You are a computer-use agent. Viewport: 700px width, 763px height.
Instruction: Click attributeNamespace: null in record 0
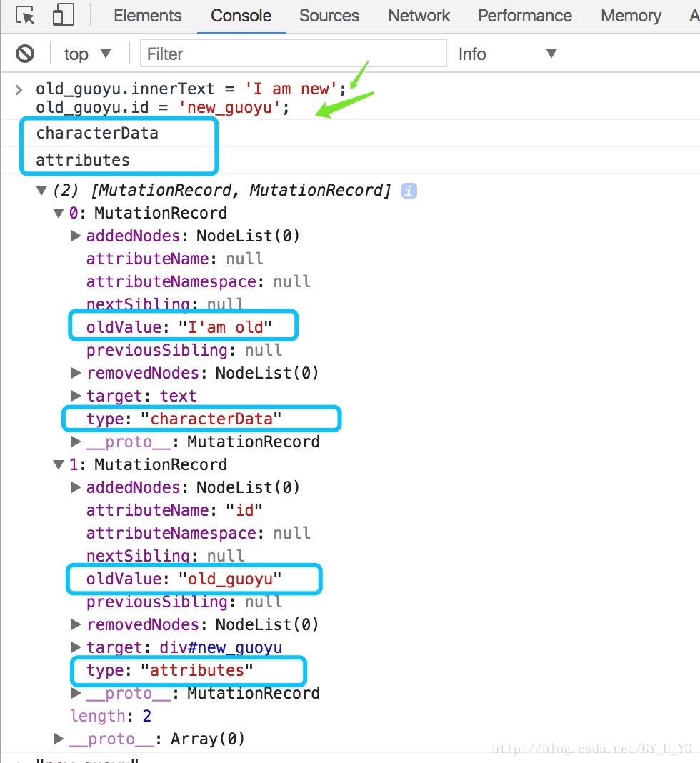tap(198, 281)
